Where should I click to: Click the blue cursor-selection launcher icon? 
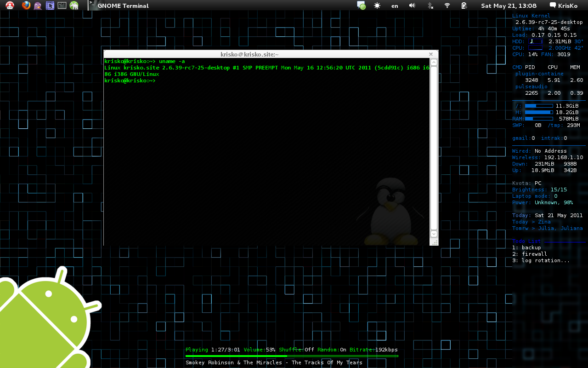pyautogui.click(x=50, y=6)
